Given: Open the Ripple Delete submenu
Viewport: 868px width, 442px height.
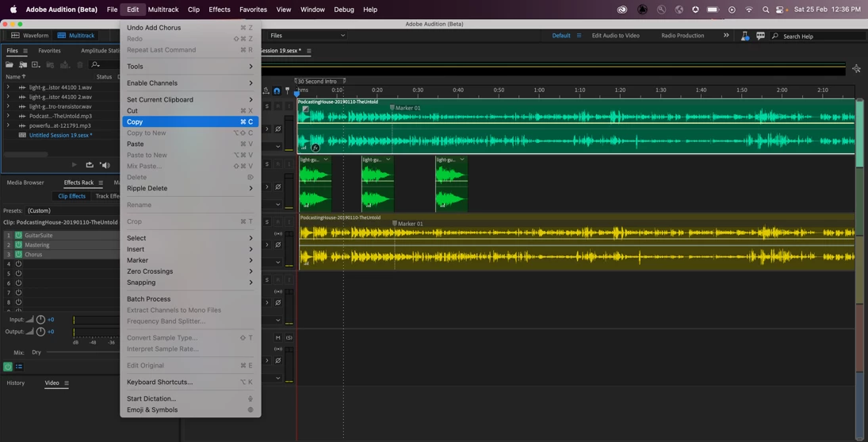Looking at the screenshot, I should (x=190, y=188).
